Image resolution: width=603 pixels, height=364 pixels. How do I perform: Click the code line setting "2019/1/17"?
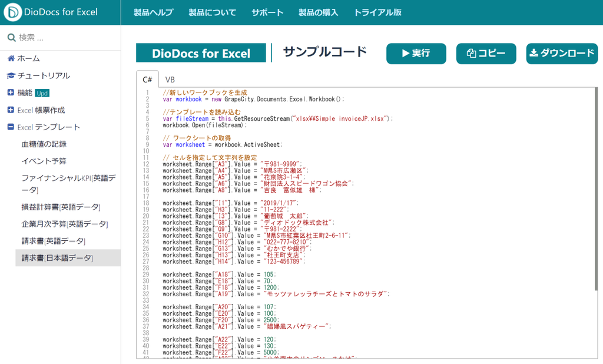(x=230, y=203)
